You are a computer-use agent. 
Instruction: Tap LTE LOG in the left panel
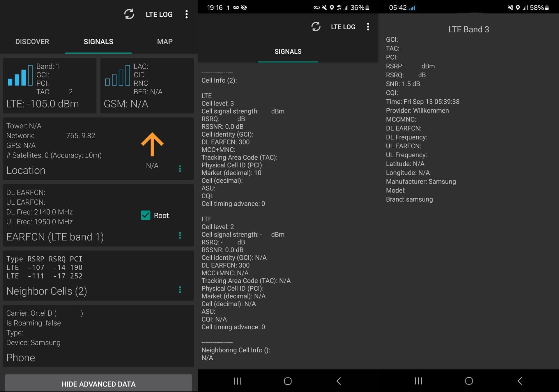159,14
